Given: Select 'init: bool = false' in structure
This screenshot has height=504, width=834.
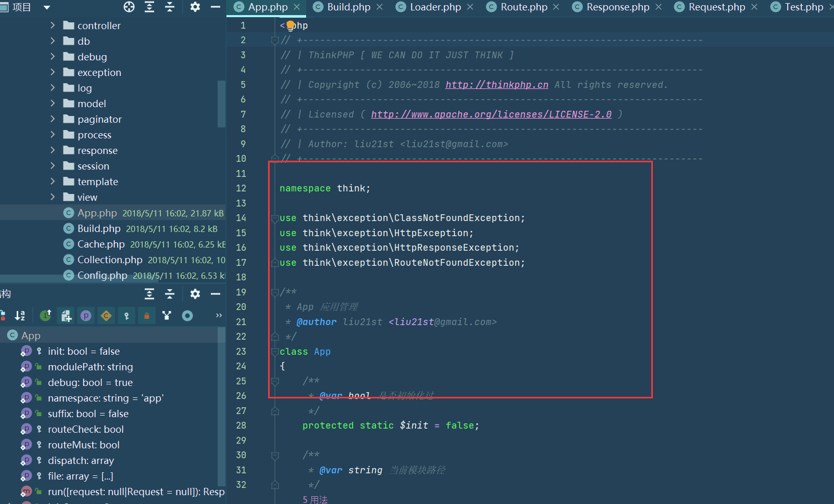Looking at the screenshot, I should (83, 351).
